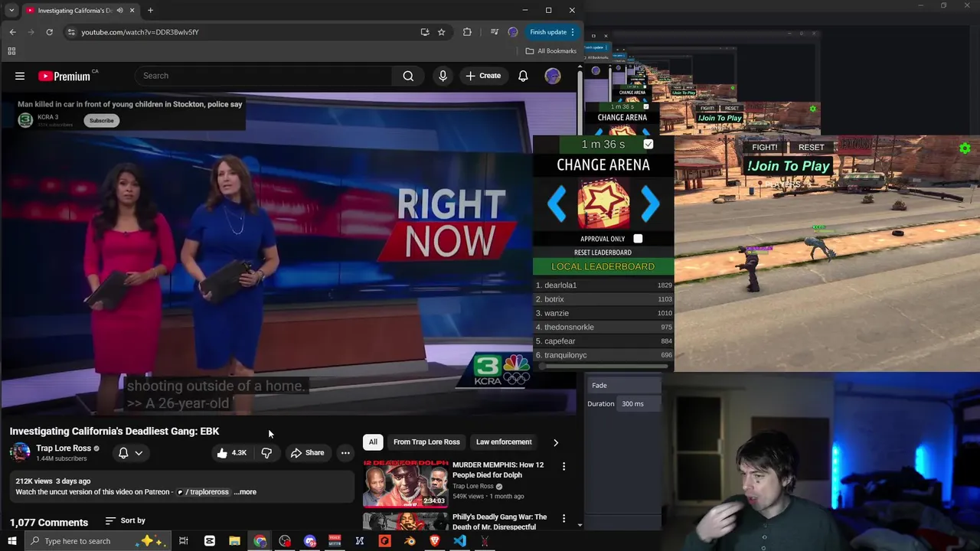The height and width of the screenshot is (551, 980).
Task: Click the RESET button in game
Action: click(812, 147)
